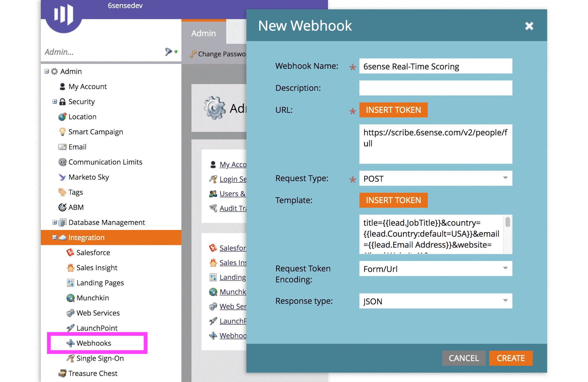Click the Smart Campaign lightbulb icon

(62, 132)
